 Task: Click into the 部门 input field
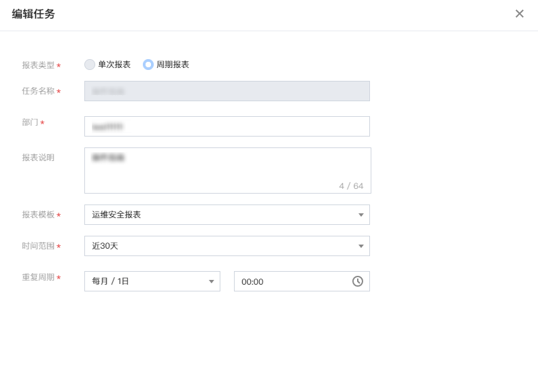point(227,126)
